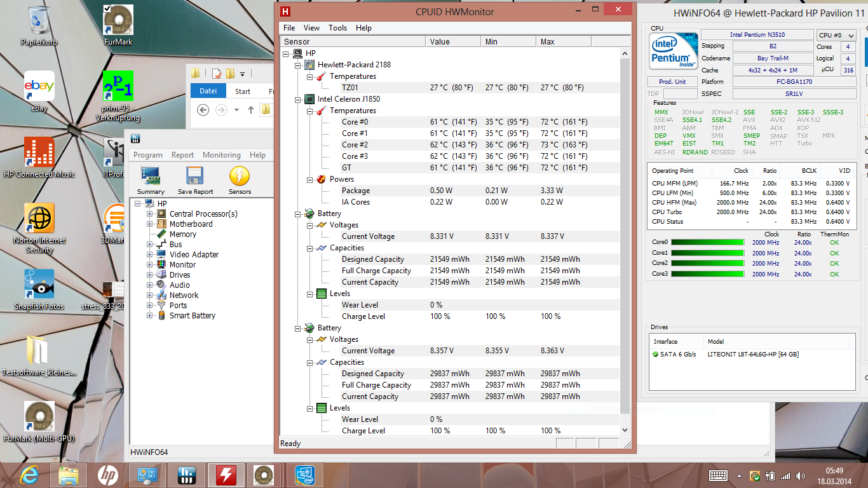The width and height of the screenshot is (868, 488).
Task: Launch Norton Internet Security from the desktop
Action: pos(39,228)
